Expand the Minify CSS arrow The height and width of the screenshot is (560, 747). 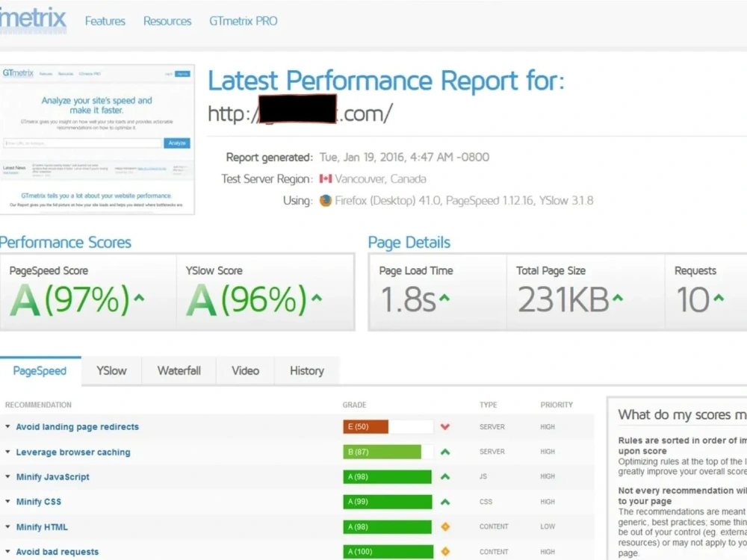(7, 502)
